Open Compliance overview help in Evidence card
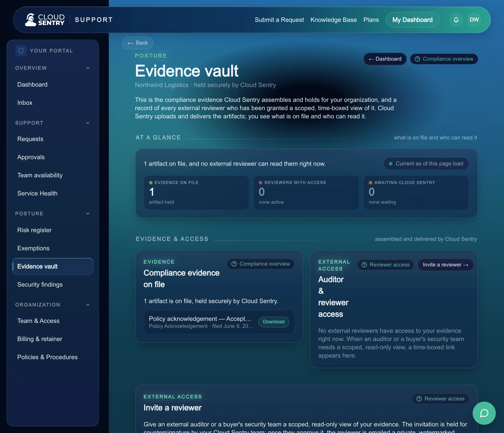The image size is (504, 433). [x=260, y=264]
